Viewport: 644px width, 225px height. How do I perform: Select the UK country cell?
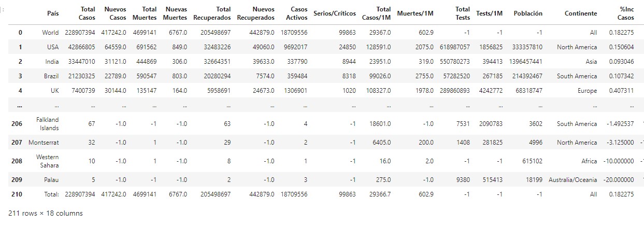coord(54,91)
